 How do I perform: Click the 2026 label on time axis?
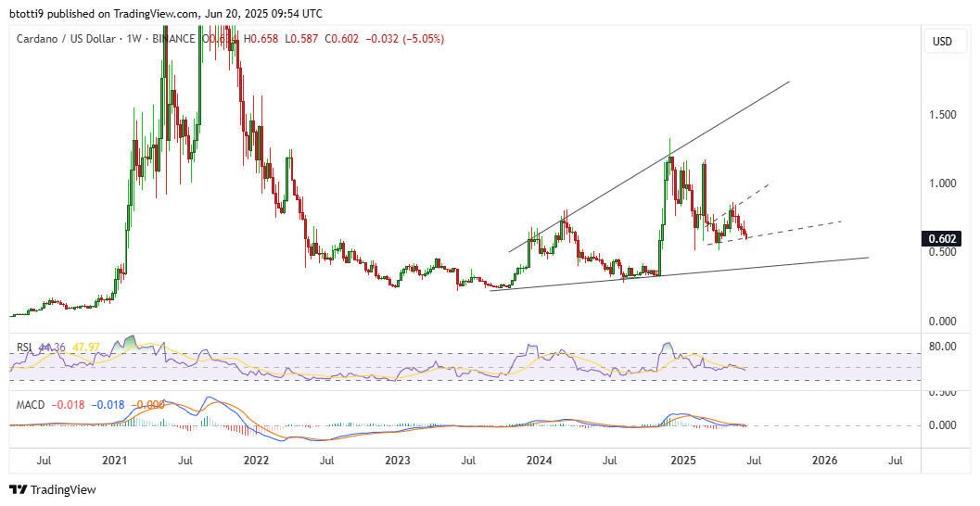(x=824, y=460)
